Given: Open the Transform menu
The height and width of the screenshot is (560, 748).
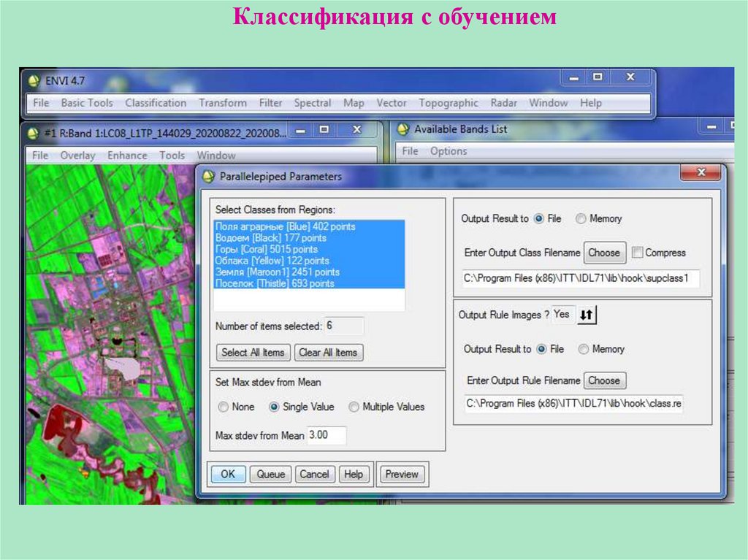Looking at the screenshot, I should 223,103.
